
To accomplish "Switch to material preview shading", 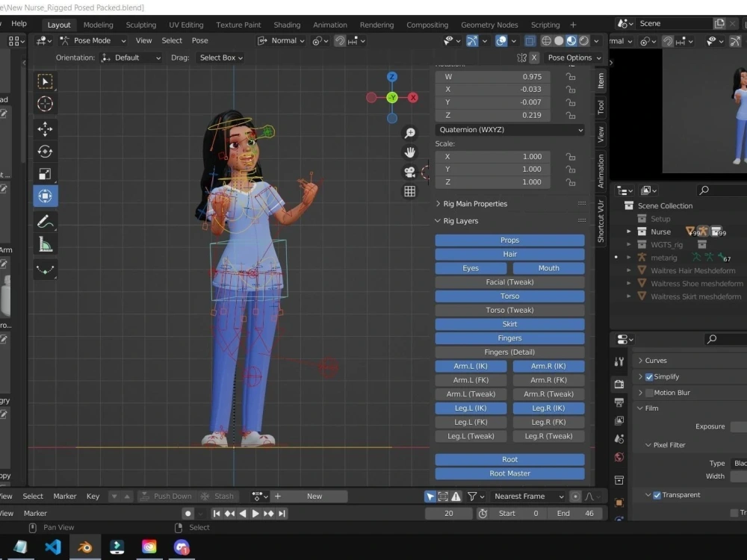I will [571, 41].
